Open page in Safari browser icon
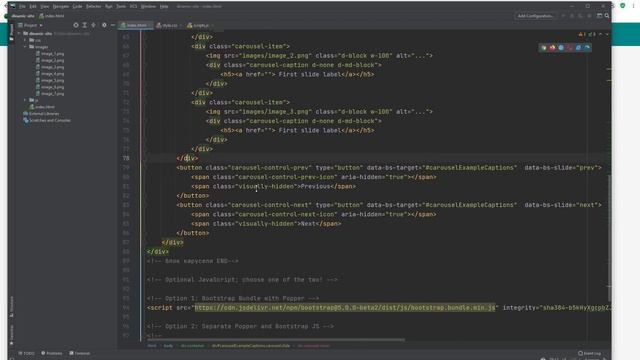 pyautogui.click(x=561, y=48)
